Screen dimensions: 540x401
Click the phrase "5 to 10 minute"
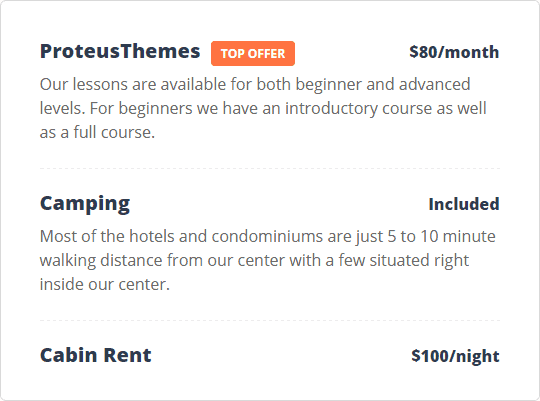(x=442, y=236)
